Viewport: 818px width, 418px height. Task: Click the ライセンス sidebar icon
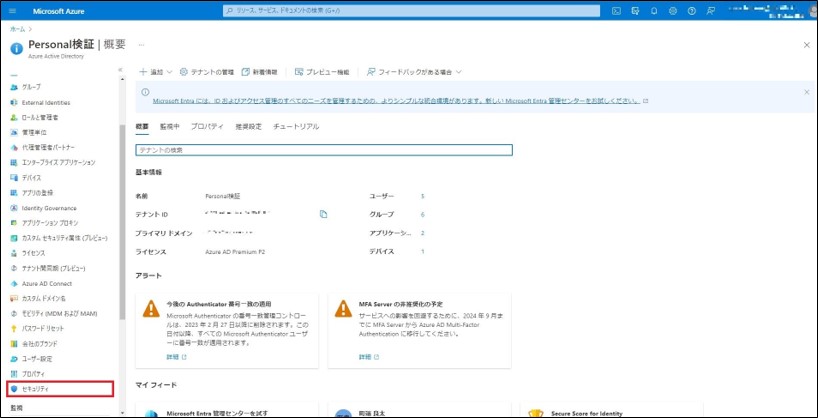click(14, 253)
